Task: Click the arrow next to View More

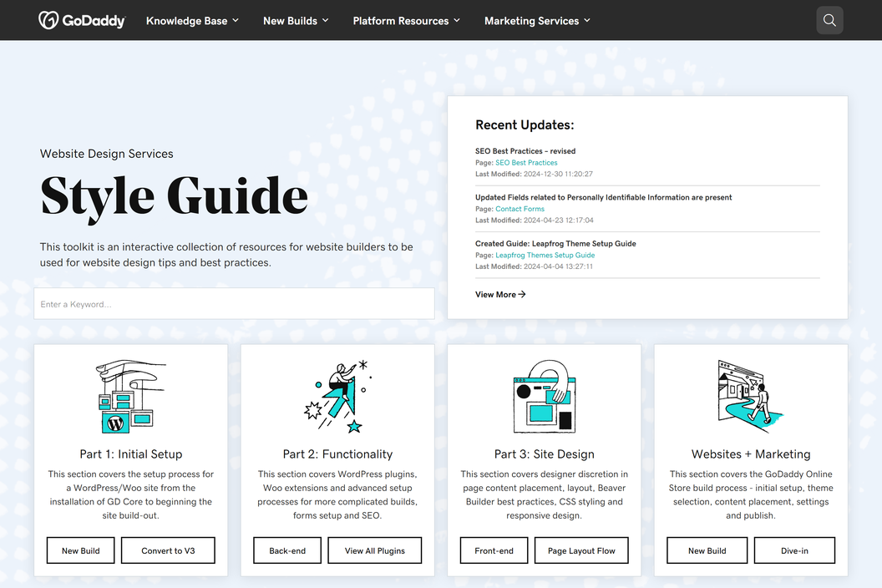Action: tap(522, 294)
